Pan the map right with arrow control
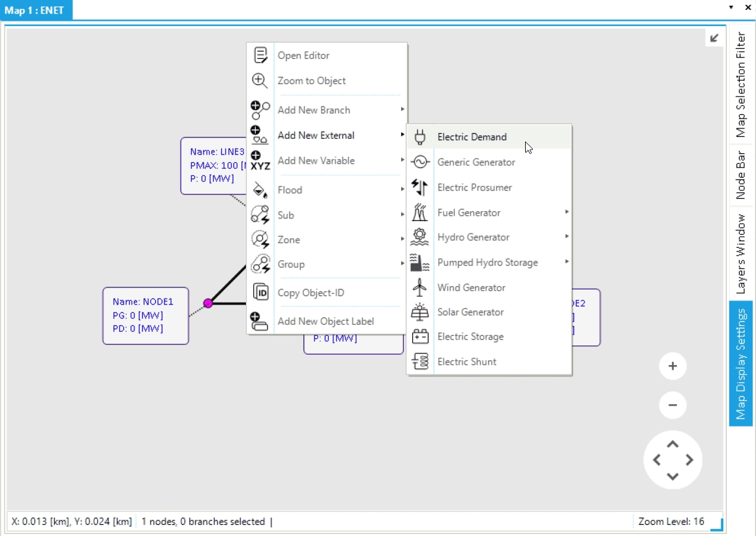756x536 pixels. [689, 460]
